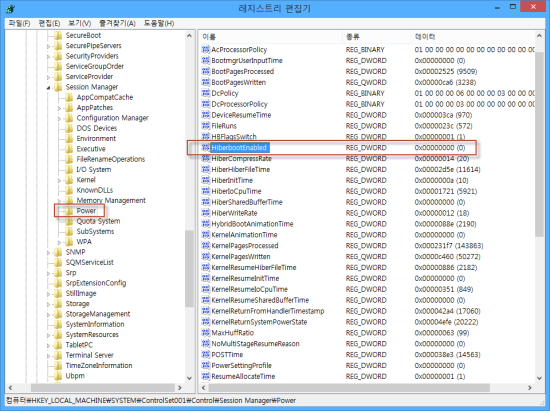Click the Registry Editor title bar icon
Viewport: 550px width, 411px height.
(x=11, y=8)
